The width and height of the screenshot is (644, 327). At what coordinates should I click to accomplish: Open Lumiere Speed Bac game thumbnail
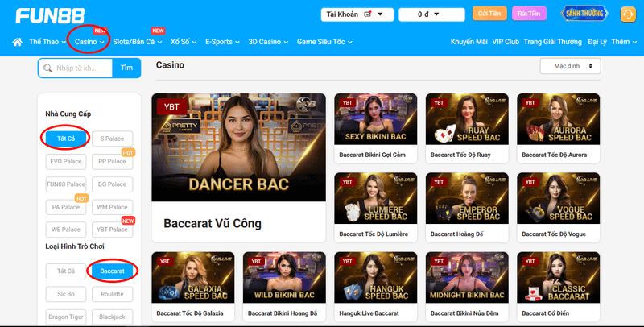(x=376, y=198)
